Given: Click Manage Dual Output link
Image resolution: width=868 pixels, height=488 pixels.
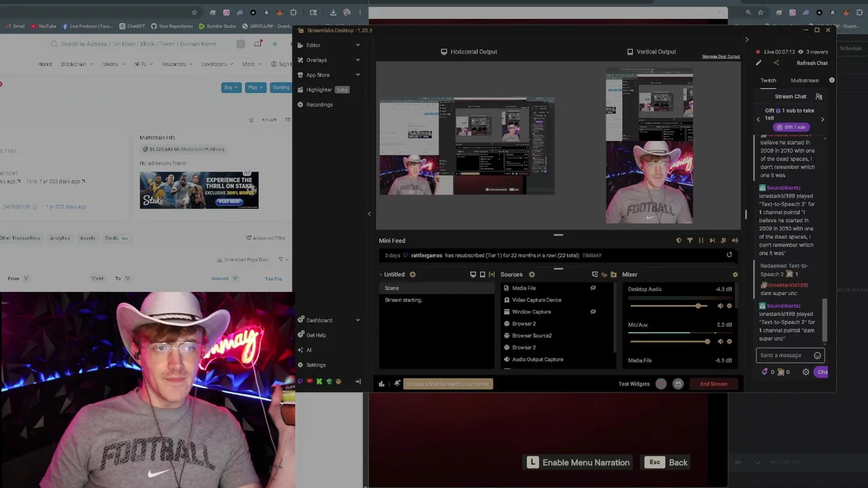Looking at the screenshot, I should tap(721, 56).
